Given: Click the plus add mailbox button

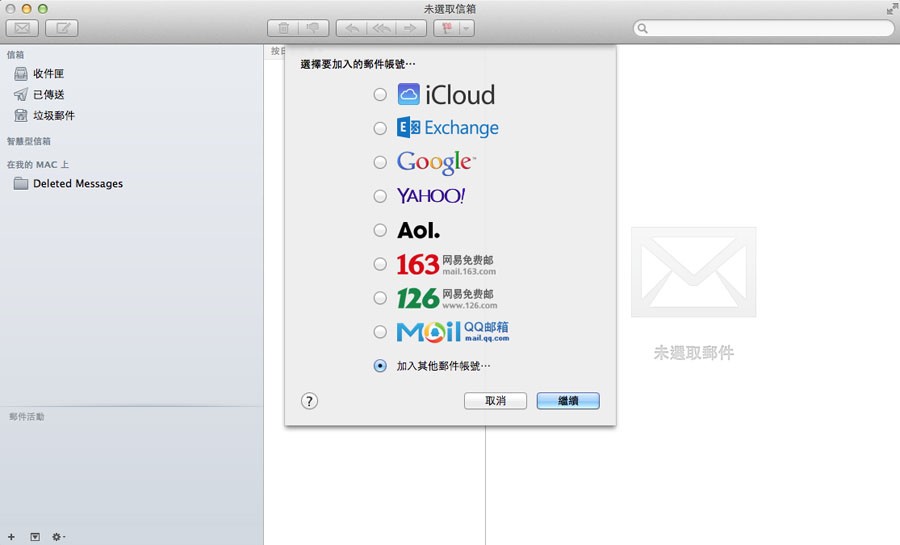Looking at the screenshot, I should [x=11, y=537].
